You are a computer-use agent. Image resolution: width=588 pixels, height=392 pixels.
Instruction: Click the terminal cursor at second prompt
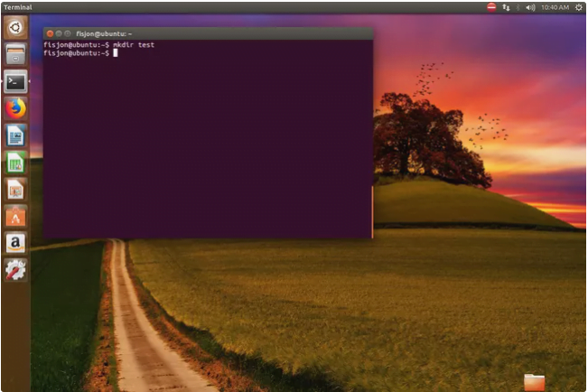click(116, 53)
